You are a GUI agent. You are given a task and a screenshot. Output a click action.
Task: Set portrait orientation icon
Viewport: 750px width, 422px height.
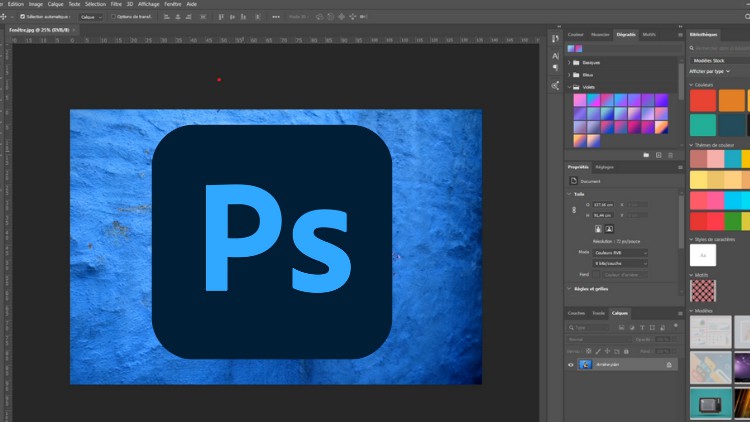(x=598, y=229)
